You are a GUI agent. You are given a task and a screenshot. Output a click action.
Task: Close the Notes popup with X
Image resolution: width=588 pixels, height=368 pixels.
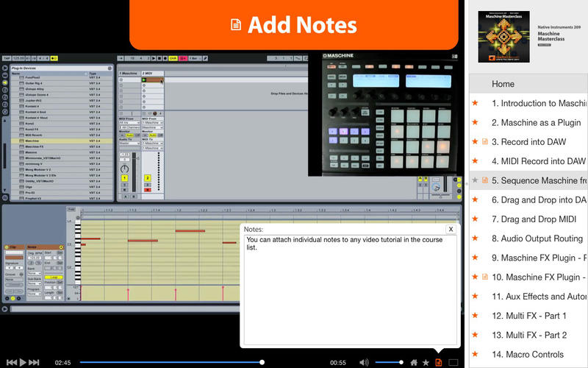click(451, 229)
